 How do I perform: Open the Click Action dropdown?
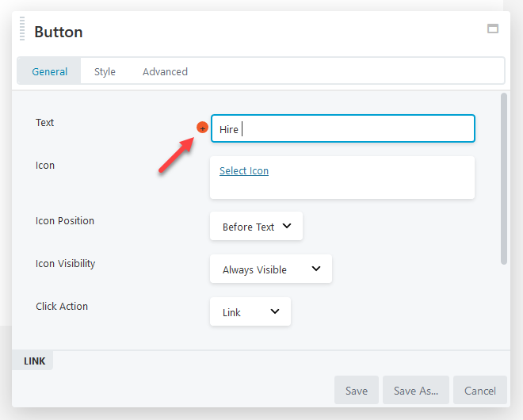(x=250, y=311)
